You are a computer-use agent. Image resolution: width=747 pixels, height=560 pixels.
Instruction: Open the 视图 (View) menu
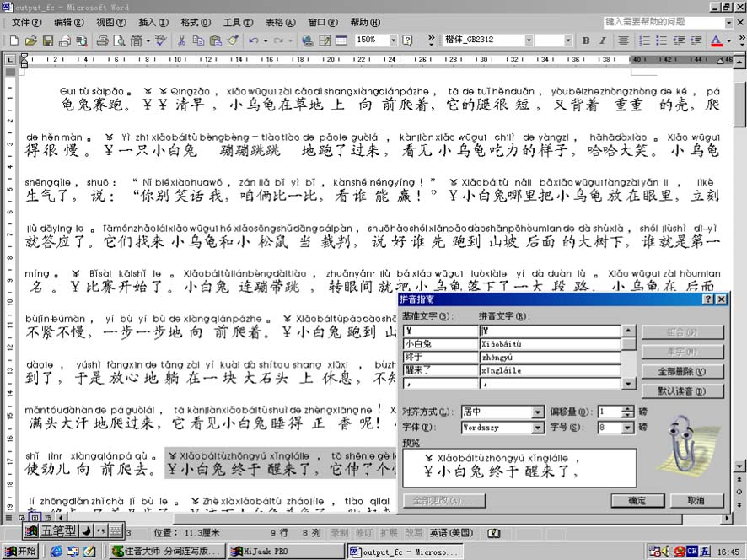click(x=111, y=22)
